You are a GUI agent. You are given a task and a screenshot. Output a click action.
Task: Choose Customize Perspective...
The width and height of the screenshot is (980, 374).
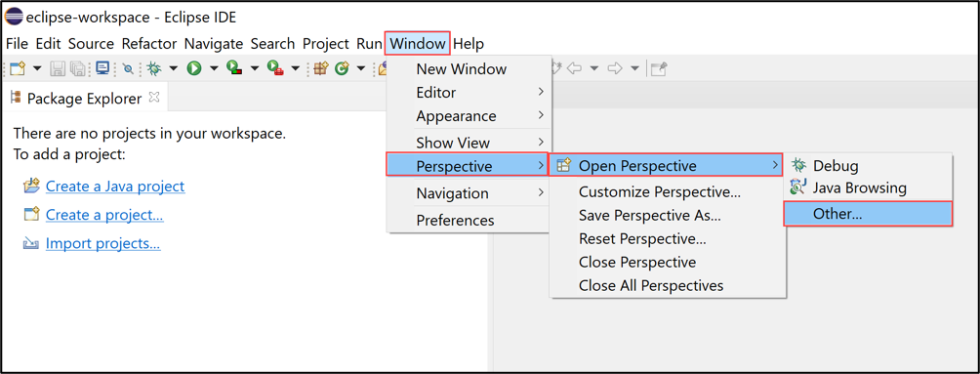coord(667,192)
